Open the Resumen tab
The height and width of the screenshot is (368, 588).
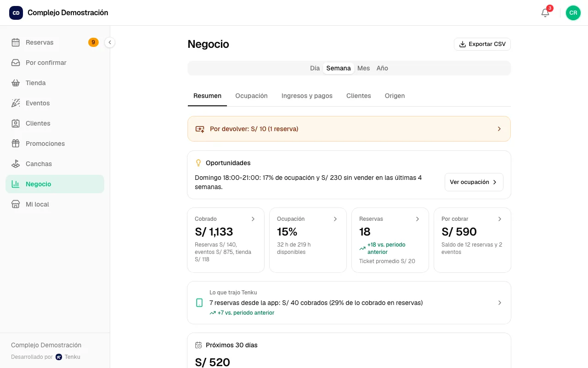pyautogui.click(x=207, y=96)
